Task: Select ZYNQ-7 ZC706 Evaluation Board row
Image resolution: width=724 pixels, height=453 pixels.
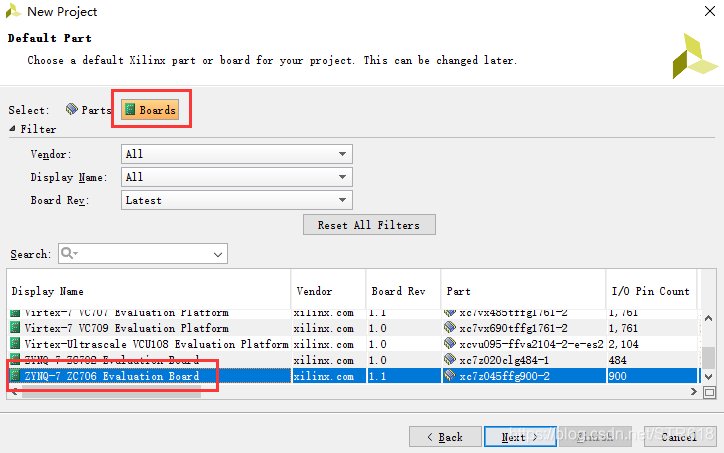Action: [353, 376]
